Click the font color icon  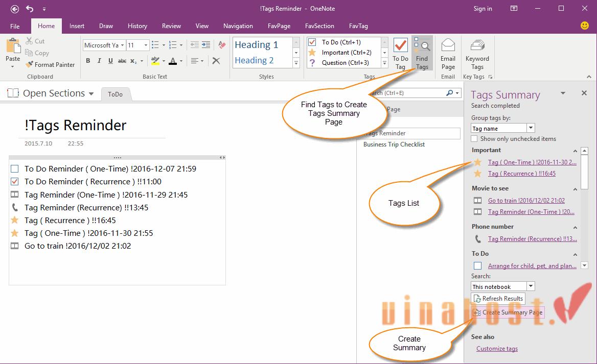click(x=173, y=61)
